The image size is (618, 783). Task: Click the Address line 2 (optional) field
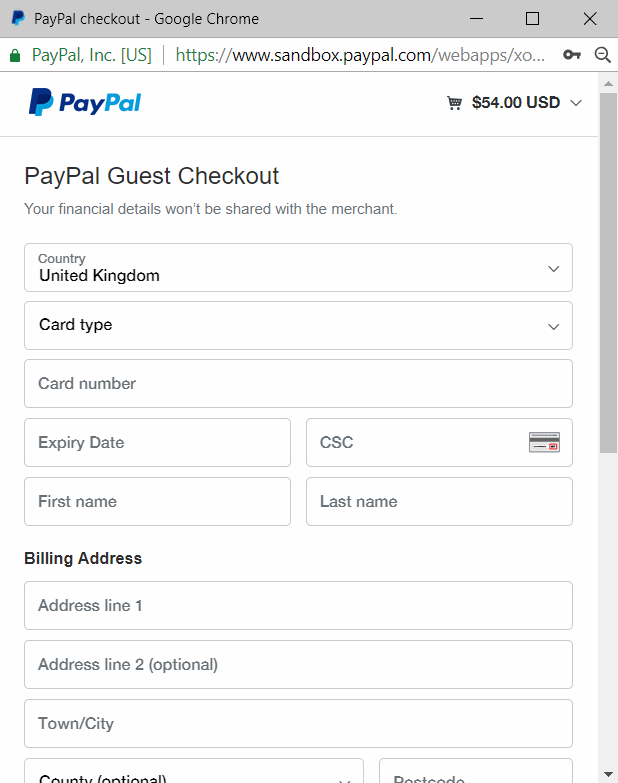tap(298, 665)
